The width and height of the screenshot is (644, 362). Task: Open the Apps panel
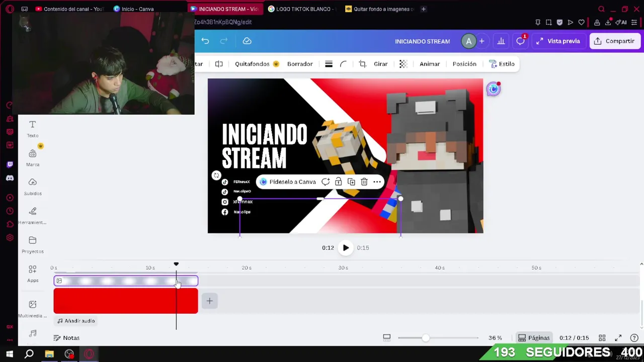[33, 274]
